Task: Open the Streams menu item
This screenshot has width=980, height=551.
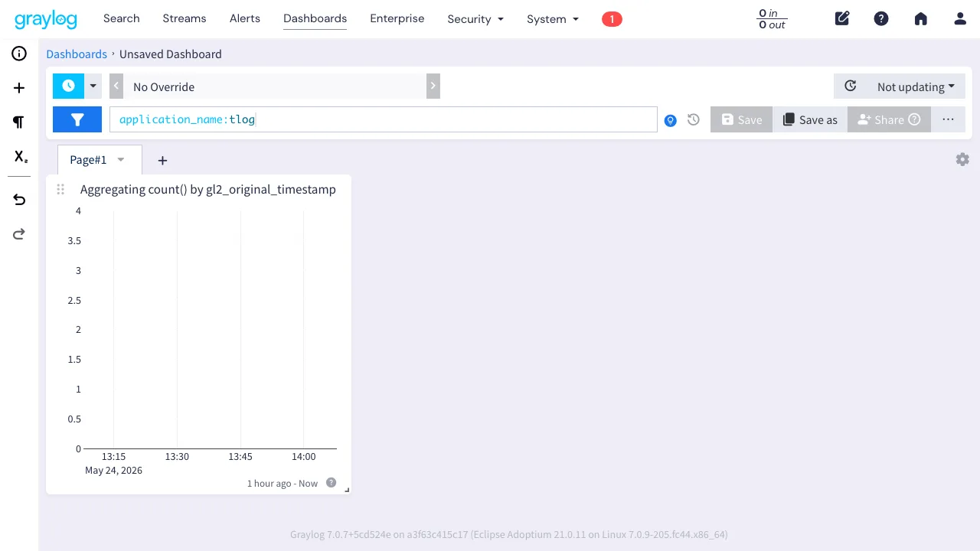Action: pyautogui.click(x=185, y=18)
